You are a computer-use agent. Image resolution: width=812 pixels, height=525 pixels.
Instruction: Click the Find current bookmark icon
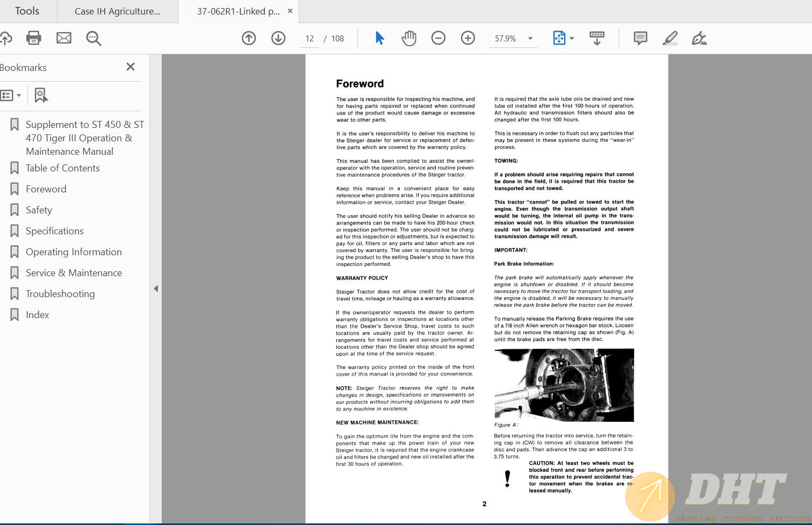pyautogui.click(x=41, y=95)
